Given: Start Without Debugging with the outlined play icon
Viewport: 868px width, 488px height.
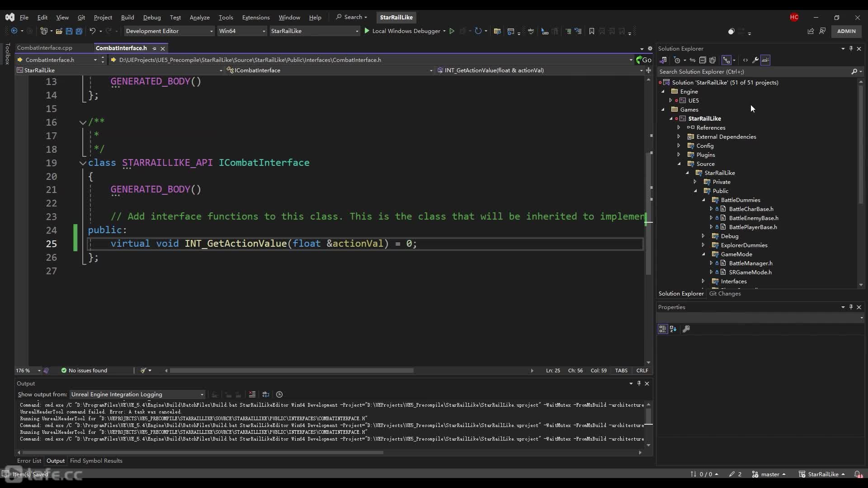Looking at the screenshot, I should click(452, 31).
